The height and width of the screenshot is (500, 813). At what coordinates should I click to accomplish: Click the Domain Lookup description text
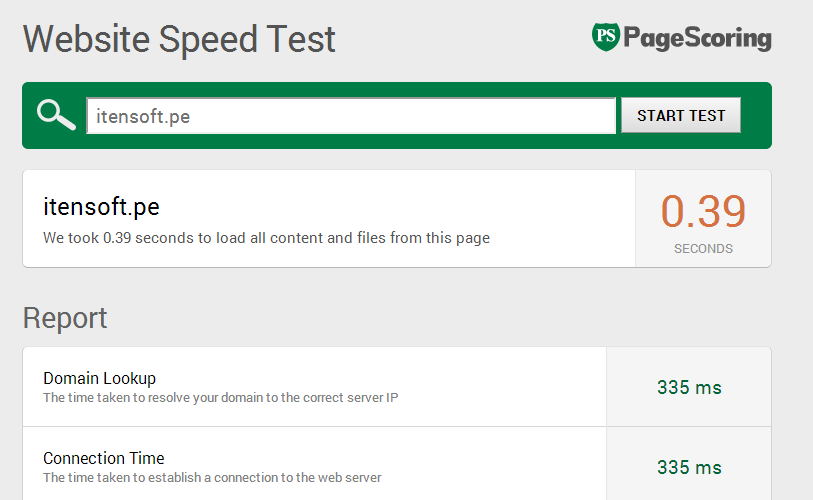coord(220,398)
